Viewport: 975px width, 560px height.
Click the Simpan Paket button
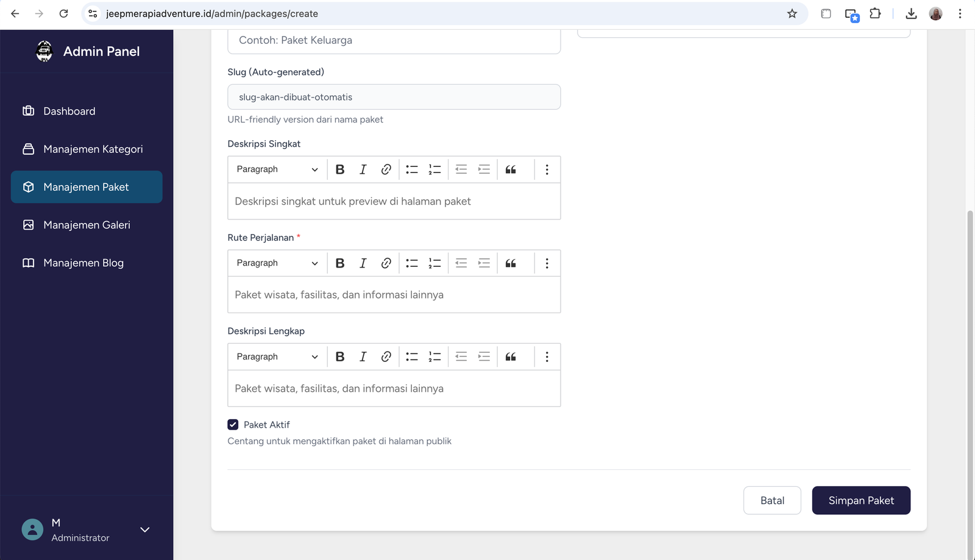860,500
